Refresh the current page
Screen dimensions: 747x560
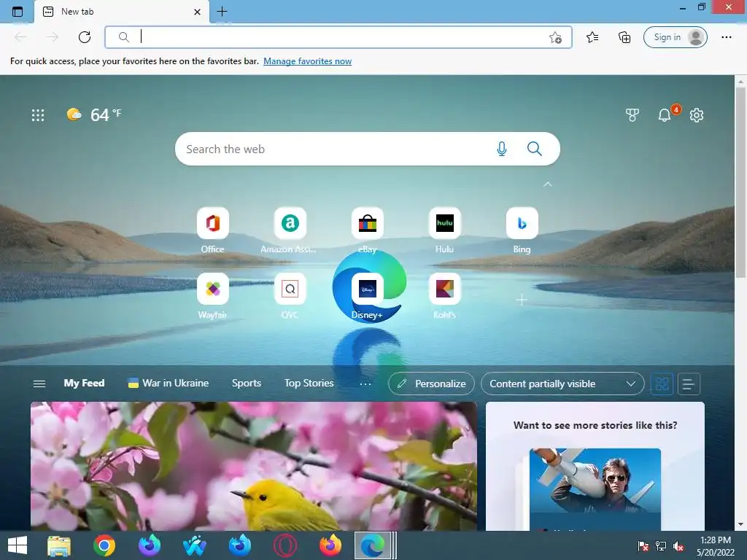click(85, 37)
